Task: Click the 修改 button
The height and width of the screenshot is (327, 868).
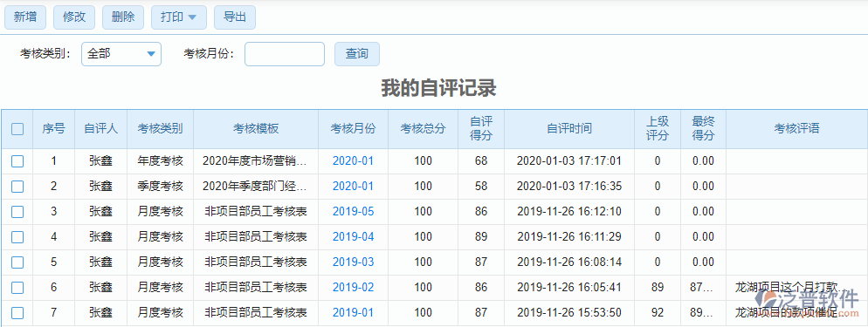Action: pos(74,17)
